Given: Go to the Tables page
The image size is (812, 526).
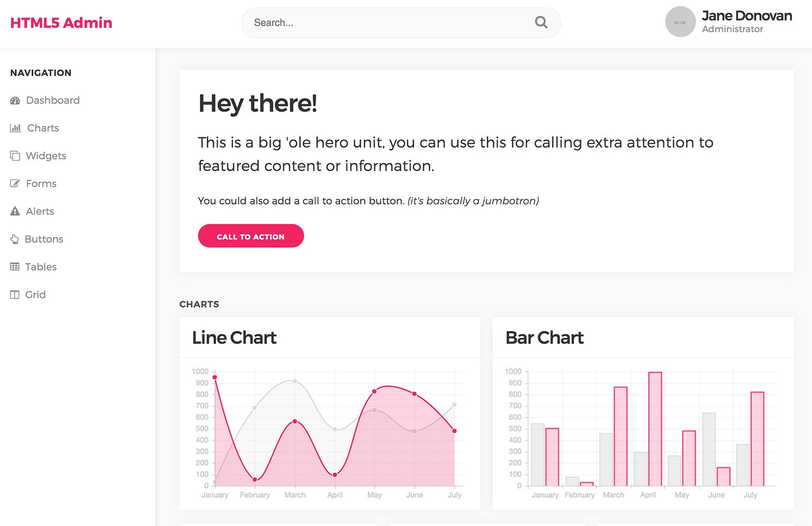Looking at the screenshot, I should tap(41, 267).
